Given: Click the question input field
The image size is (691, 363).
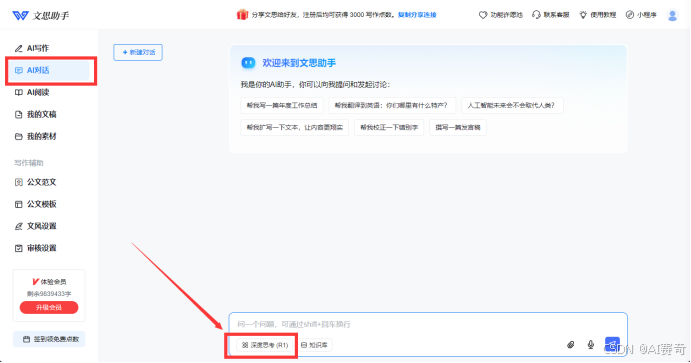Looking at the screenshot, I should [x=427, y=325].
